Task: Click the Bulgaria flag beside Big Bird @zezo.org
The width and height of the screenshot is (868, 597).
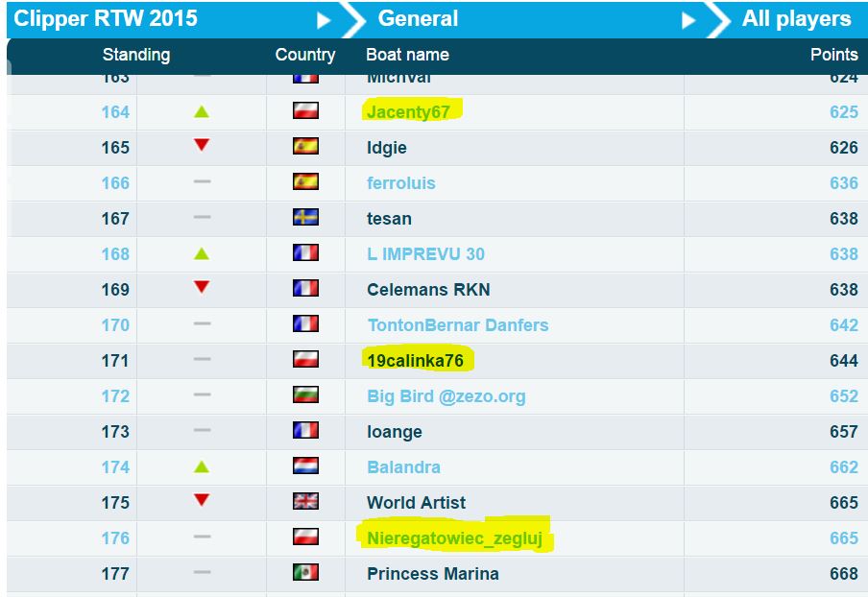Action: click(305, 394)
